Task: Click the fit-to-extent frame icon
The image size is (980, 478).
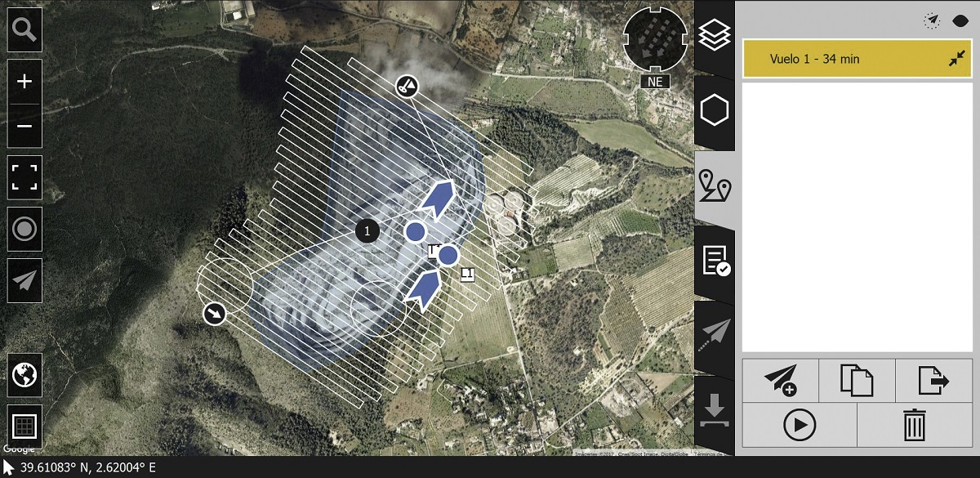Action: [x=24, y=177]
